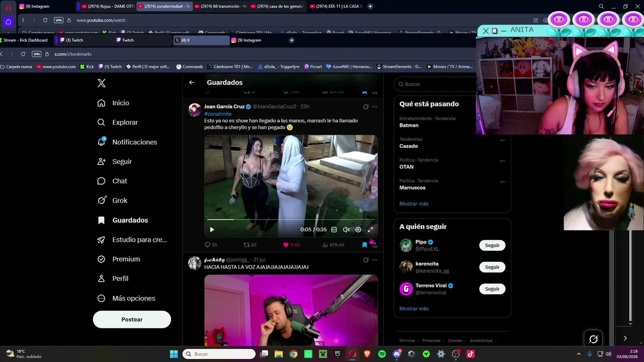The image size is (644, 362).
Task: Open the Batman trending topic
Action: pos(409,126)
